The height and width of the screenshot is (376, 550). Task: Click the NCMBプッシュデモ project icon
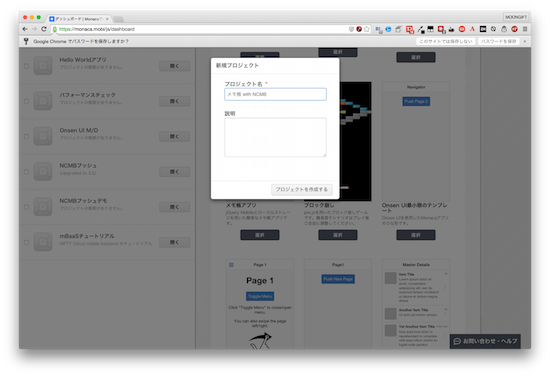(43, 207)
